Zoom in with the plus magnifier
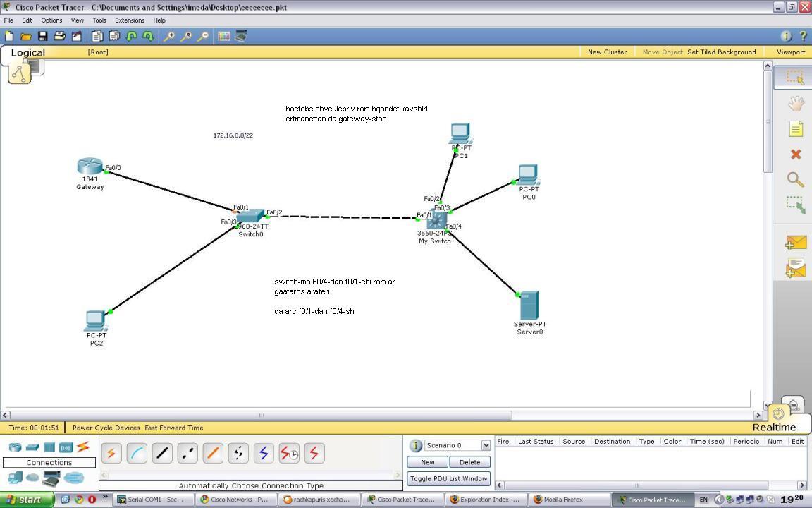The height and width of the screenshot is (508, 812). [169, 36]
